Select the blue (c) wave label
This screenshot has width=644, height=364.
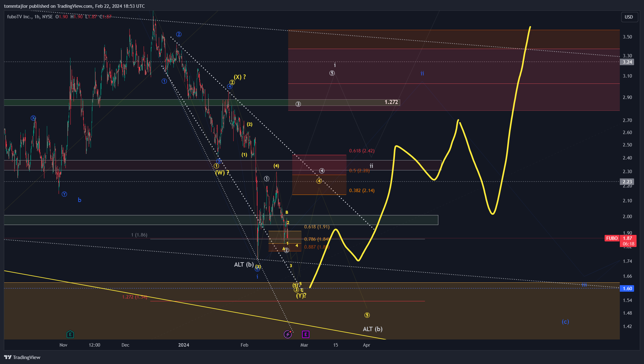point(565,322)
